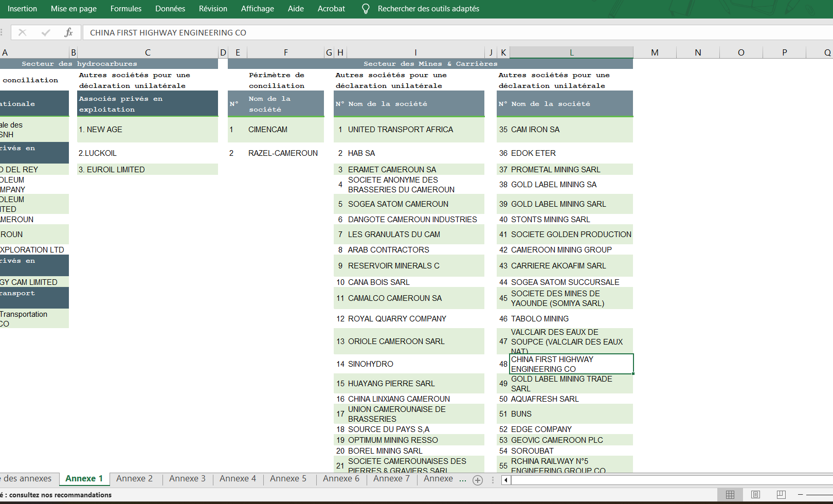
Task: Open the Acrobat ribbon tab
Action: 331,9
